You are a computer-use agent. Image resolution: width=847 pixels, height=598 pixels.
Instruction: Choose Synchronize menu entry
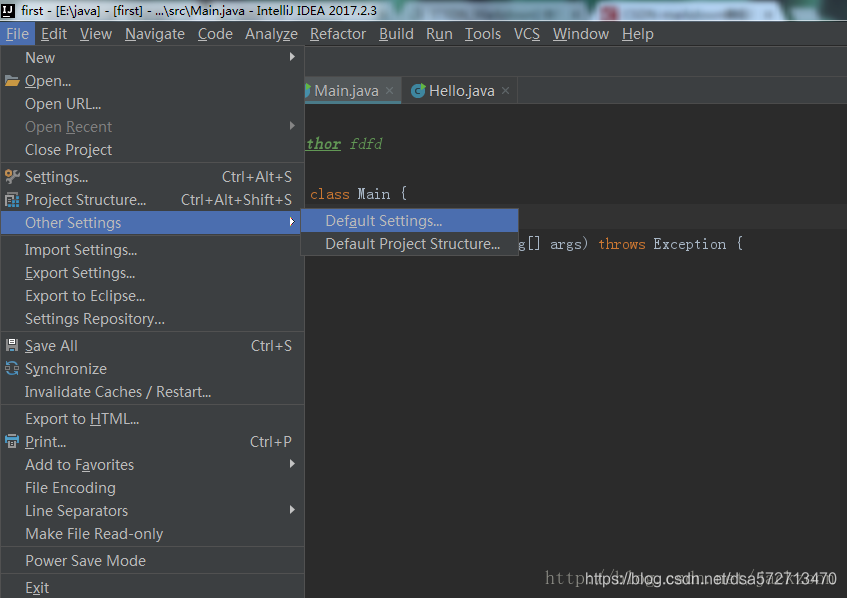click(x=152, y=369)
